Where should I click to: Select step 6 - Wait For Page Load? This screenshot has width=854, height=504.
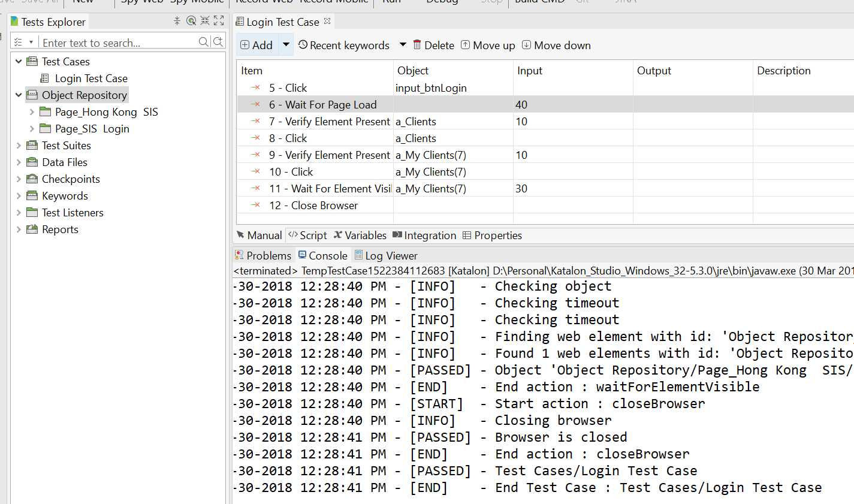[x=545, y=104]
